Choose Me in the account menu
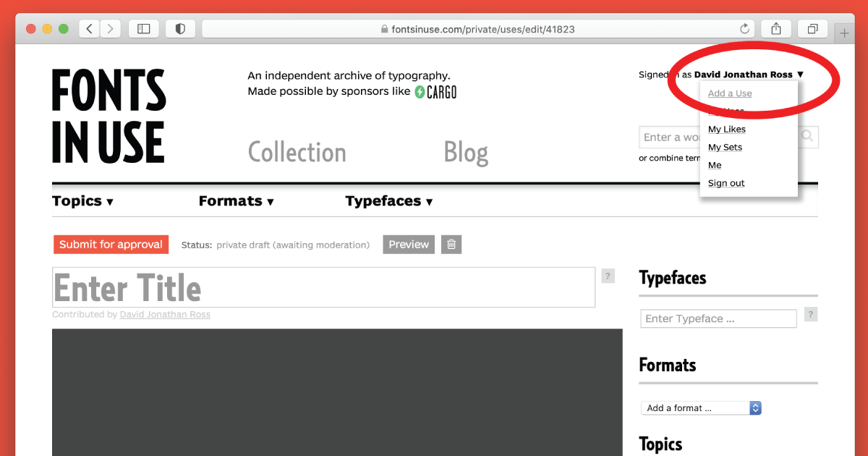The width and height of the screenshot is (868, 456). click(715, 165)
